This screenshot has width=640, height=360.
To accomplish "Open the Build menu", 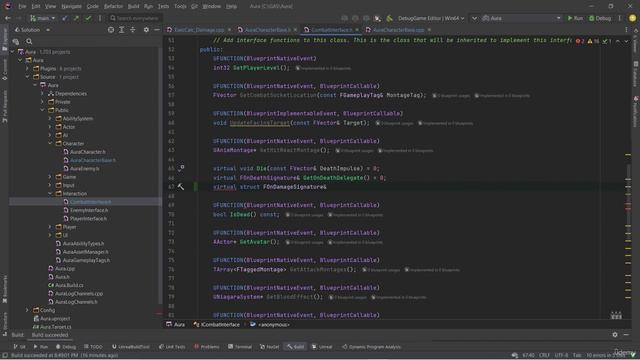I will [133, 7].
